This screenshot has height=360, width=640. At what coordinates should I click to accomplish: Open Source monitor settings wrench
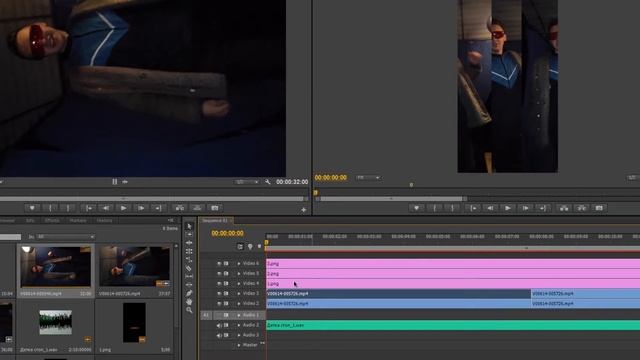267,182
